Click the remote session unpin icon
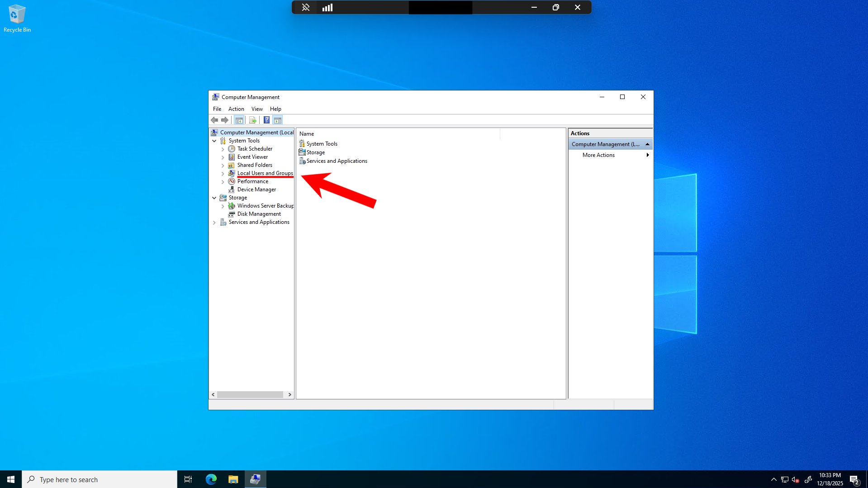The image size is (868, 488). pyautogui.click(x=306, y=7)
